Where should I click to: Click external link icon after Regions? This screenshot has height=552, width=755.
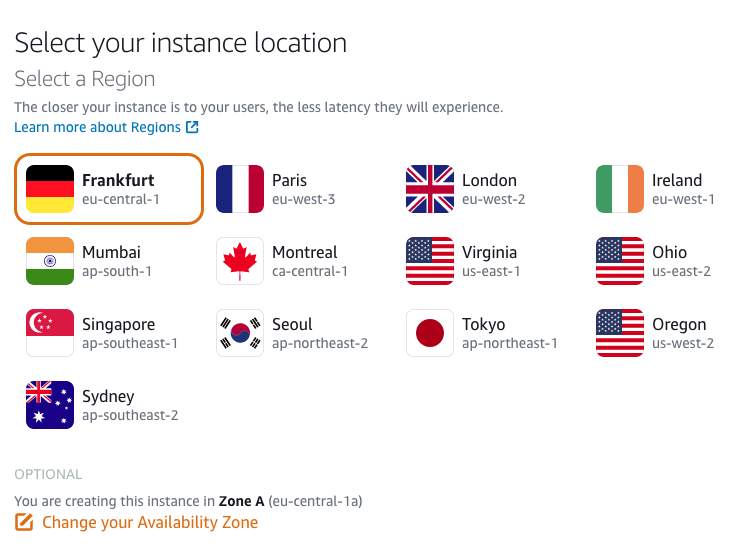[192, 127]
